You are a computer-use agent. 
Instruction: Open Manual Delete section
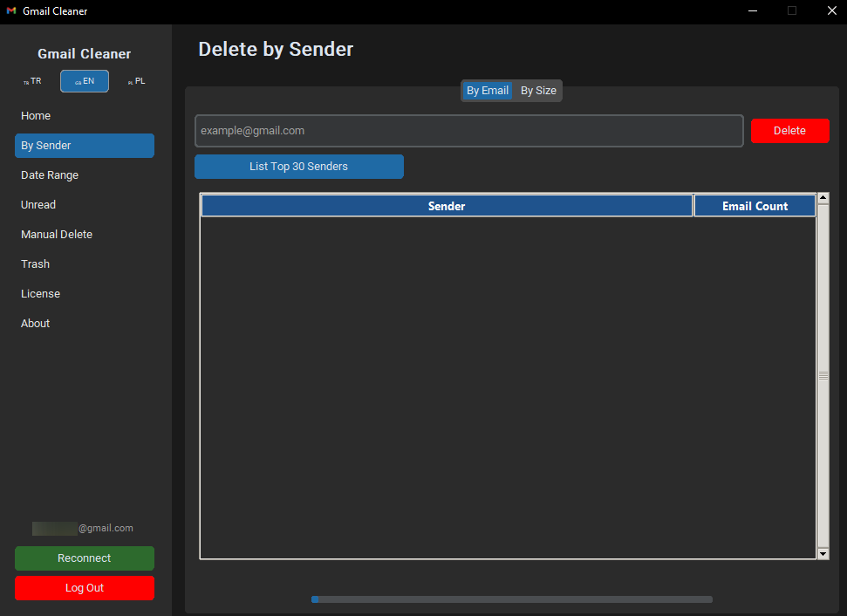[85, 235]
